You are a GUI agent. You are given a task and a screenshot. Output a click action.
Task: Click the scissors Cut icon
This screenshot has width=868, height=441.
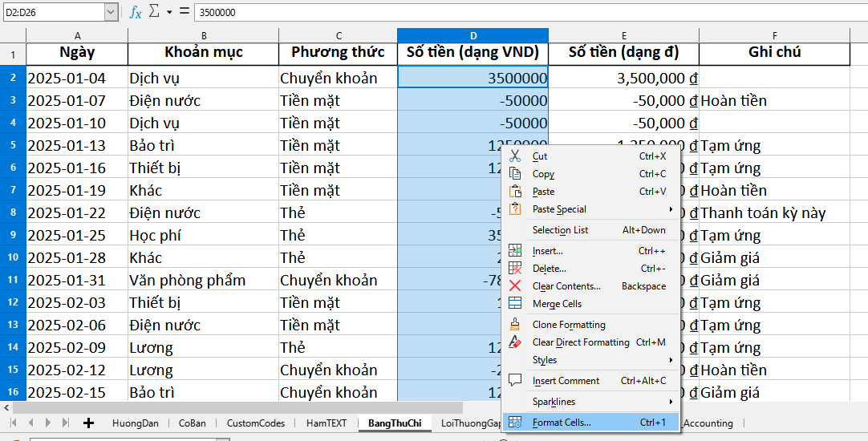click(x=515, y=156)
